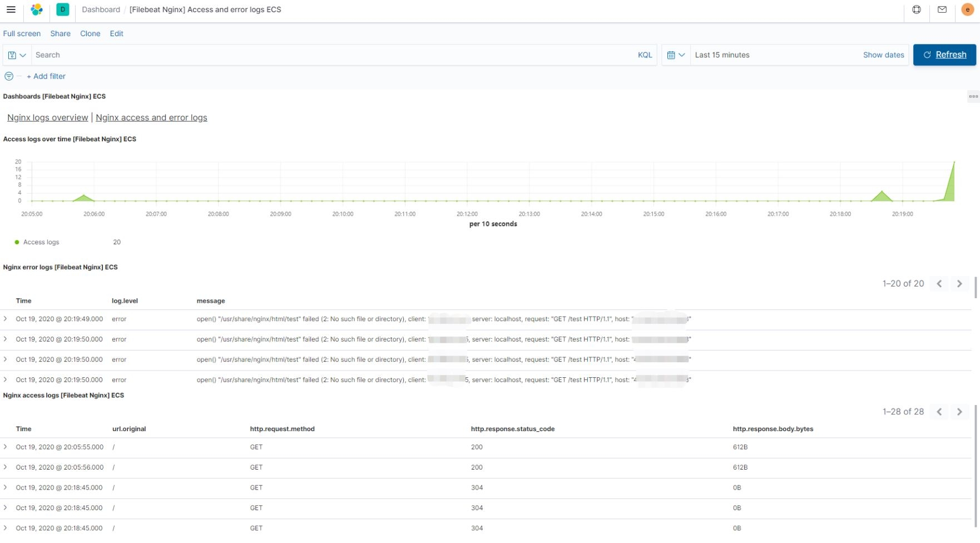Click the user avatar icon
980x543 pixels.
click(967, 9)
